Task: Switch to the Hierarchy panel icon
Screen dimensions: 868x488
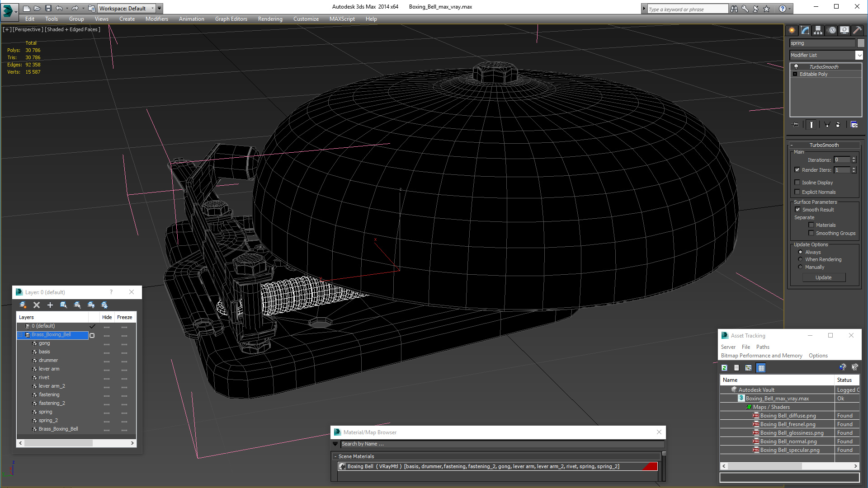Action: point(818,30)
